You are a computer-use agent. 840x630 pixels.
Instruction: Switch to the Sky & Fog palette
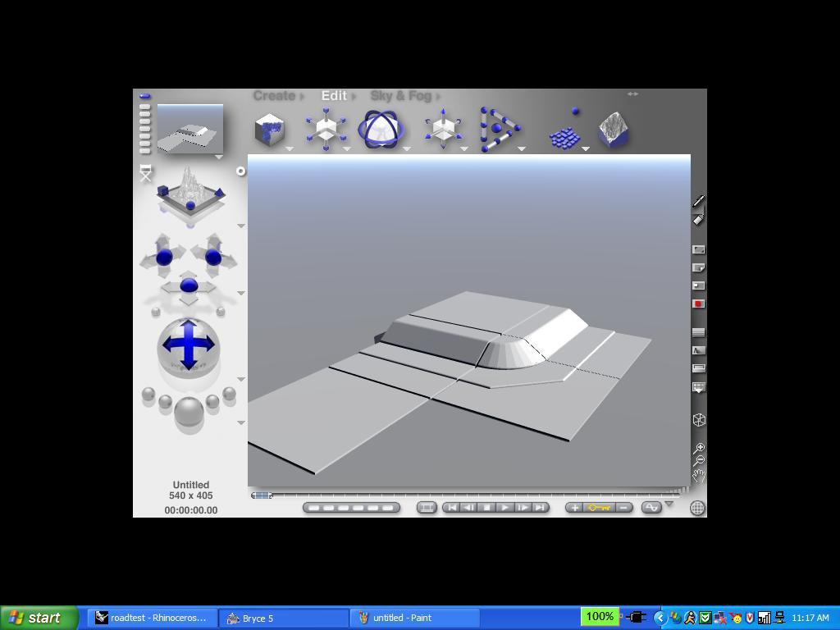point(400,96)
